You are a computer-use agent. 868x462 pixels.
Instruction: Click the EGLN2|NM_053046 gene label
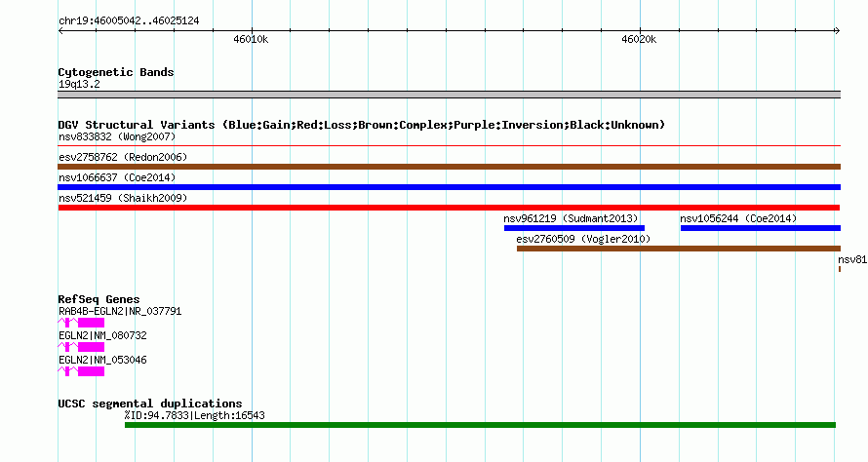point(102,361)
